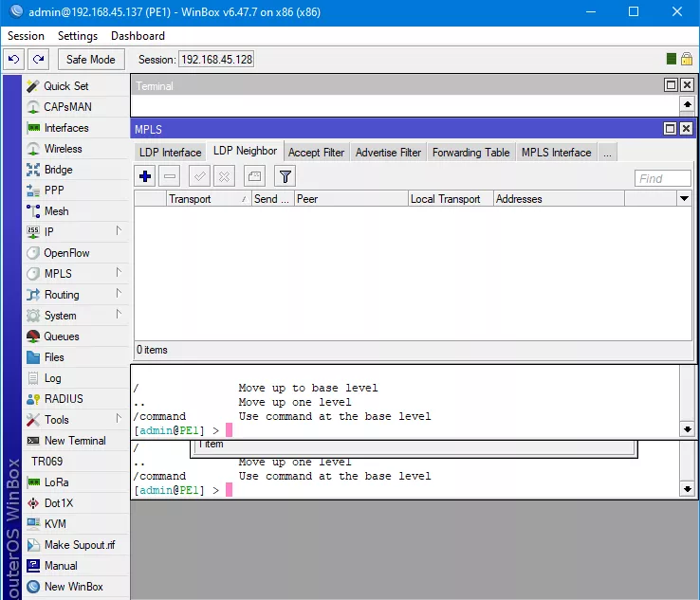
Task: Open the Mesh menu
Action: click(75, 211)
